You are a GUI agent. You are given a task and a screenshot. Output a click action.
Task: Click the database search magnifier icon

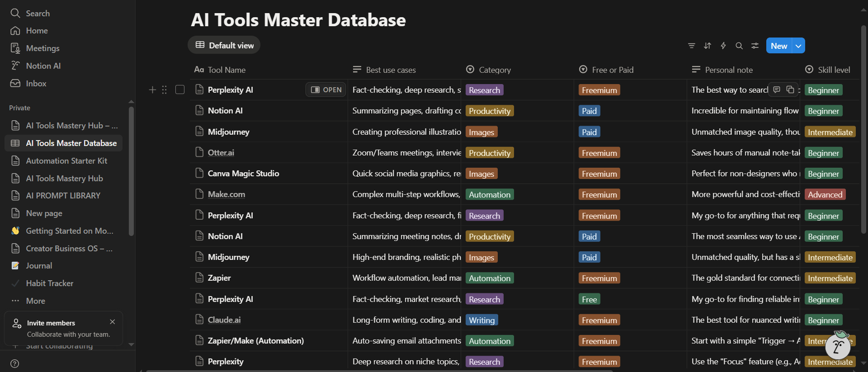(x=739, y=46)
